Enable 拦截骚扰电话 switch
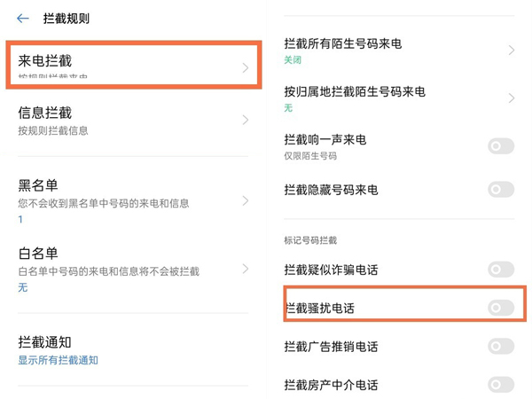532x399 pixels. pos(501,309)
